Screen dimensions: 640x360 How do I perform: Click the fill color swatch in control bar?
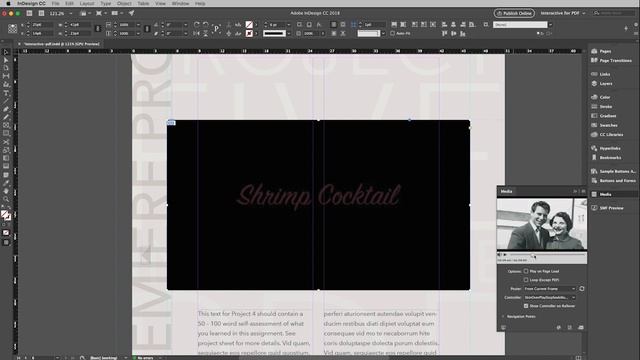[x=249, y=24]
